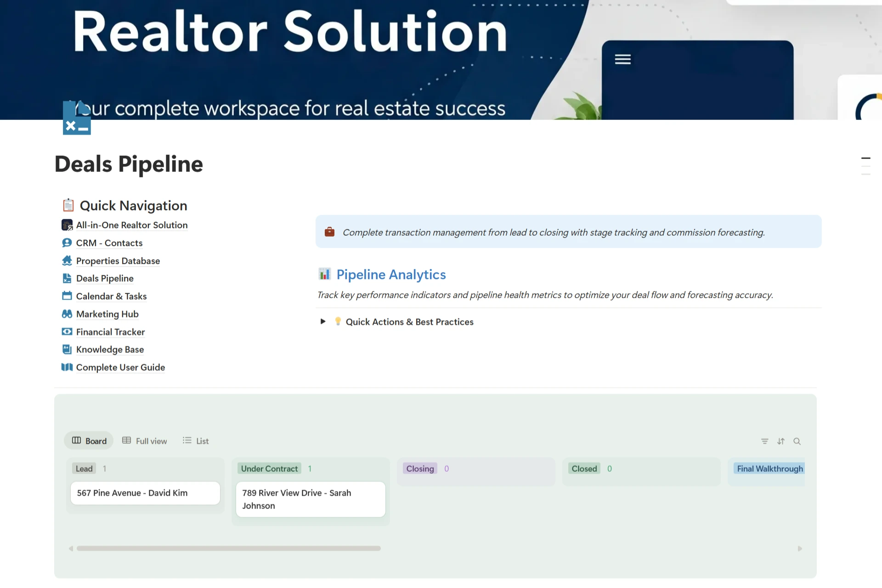
Task: Click the board's left scroll arrow
Action: (x=71, y=548)
